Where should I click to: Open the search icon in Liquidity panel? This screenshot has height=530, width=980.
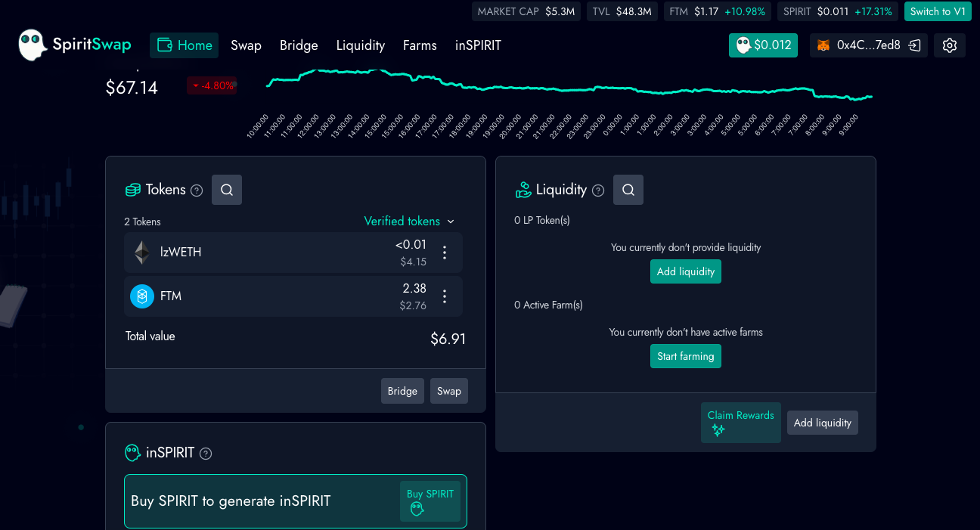[x=628, y=190]
